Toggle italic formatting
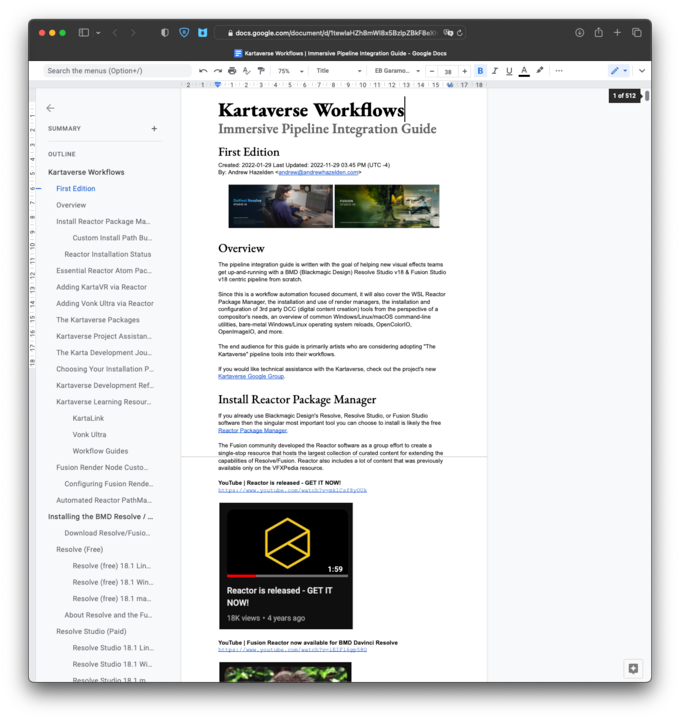This screenshot has height=720, width=680. (x=495, y=71)
